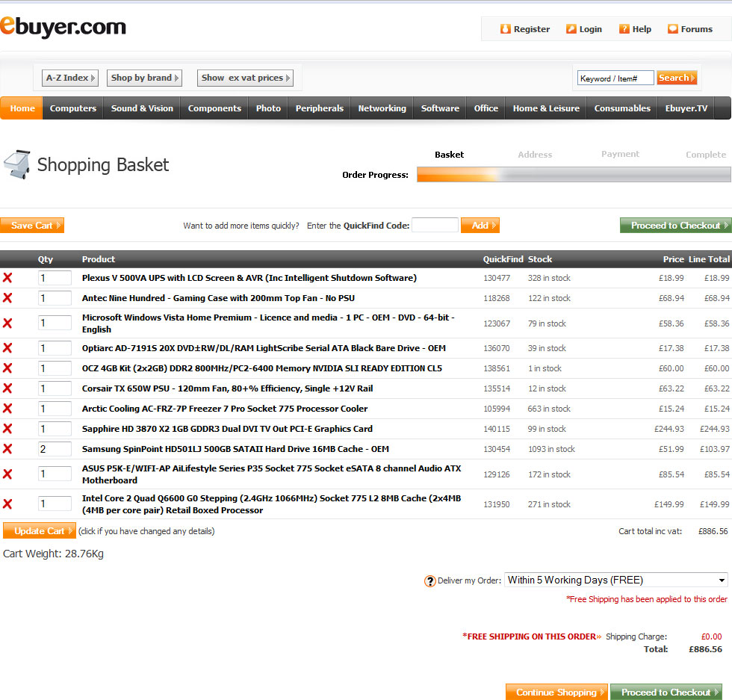Open the Peripherals category
The image size is (732, 700).
320,108
